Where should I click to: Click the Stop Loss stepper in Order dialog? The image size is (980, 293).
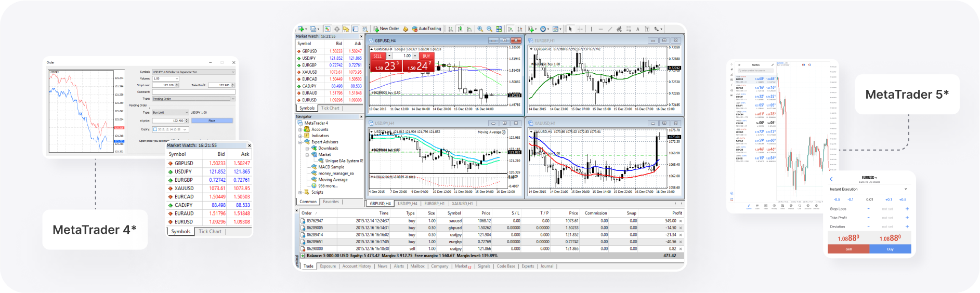pyautogui.click(x=177, y=85)
